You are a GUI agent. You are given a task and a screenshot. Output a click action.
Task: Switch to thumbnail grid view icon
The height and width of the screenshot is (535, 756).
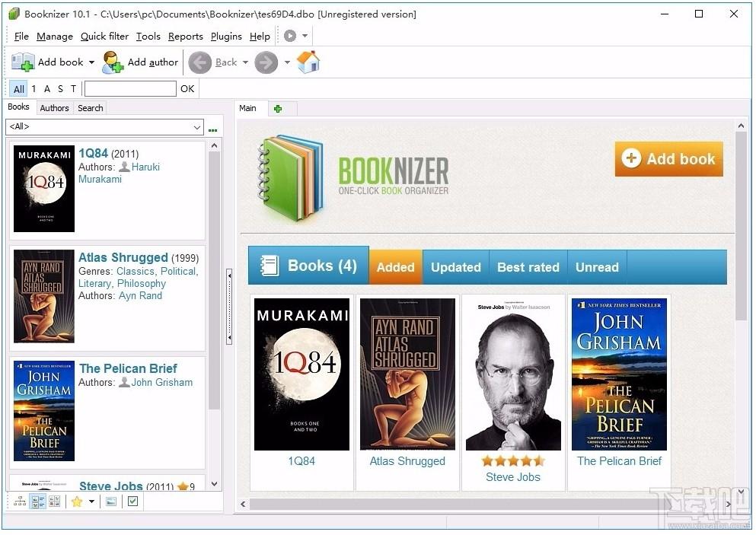[55, 502]
